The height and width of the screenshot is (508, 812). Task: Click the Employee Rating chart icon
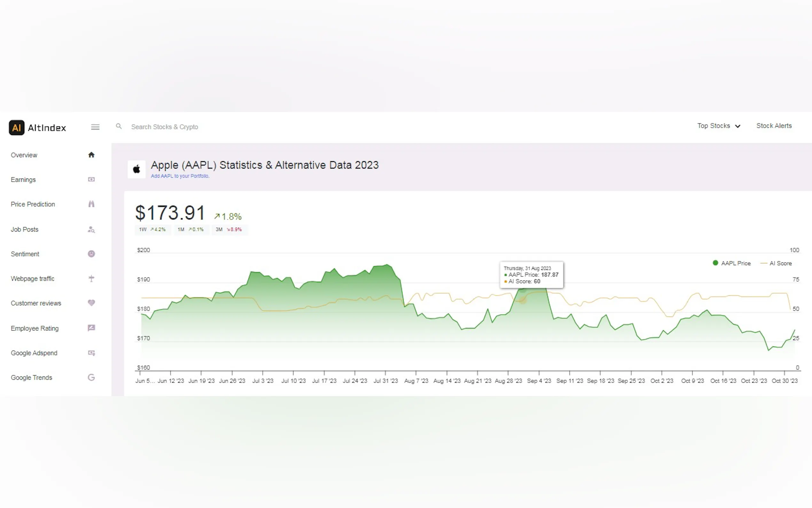[x=91, y=328]
